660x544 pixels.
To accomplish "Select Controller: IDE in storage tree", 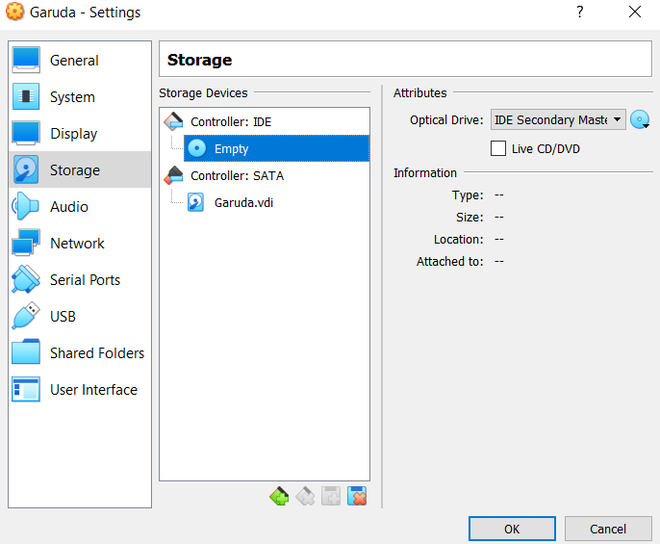I will (x=231, y=122).
